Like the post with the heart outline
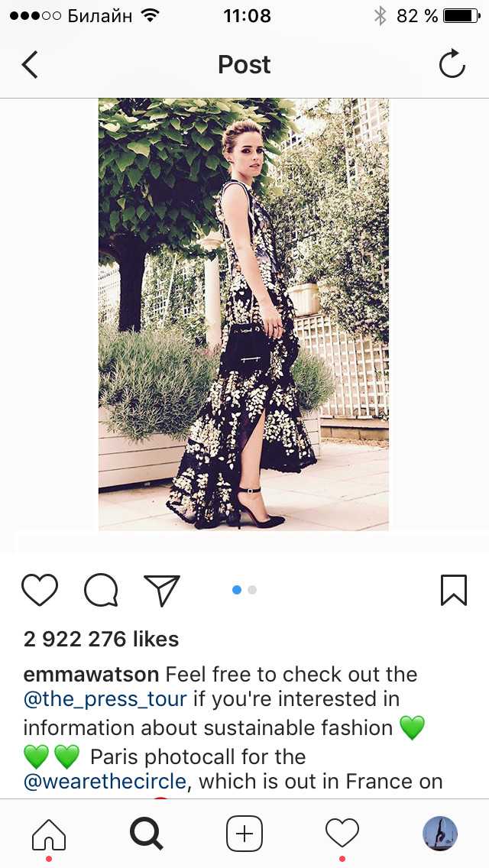The image size is (489, 868). [40, 590]
